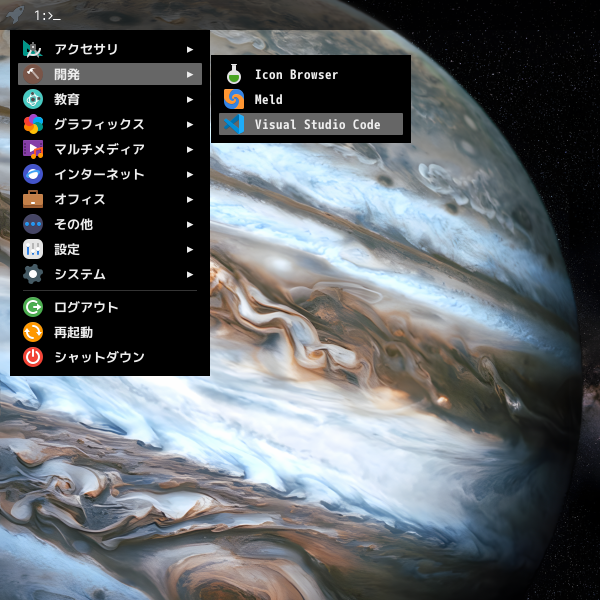Expand the オフィス submenu arrow
600x600 pixels.
(190, 199)
